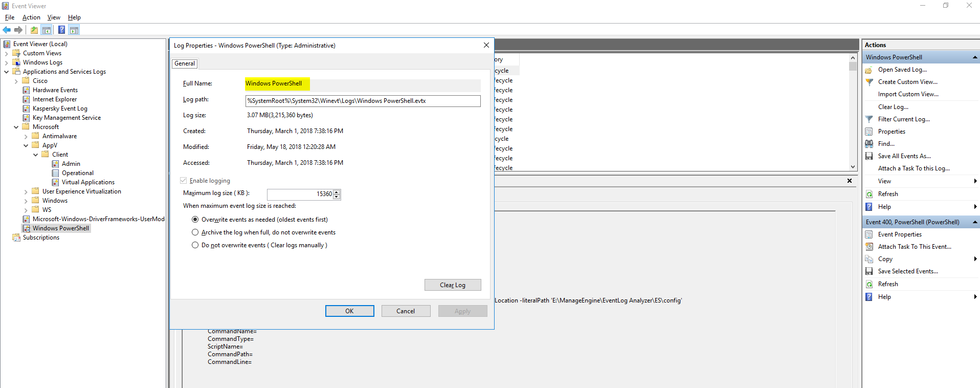Expand the Cisco folder
This screenshot has width=980, height=388.
tap(16, 81)
